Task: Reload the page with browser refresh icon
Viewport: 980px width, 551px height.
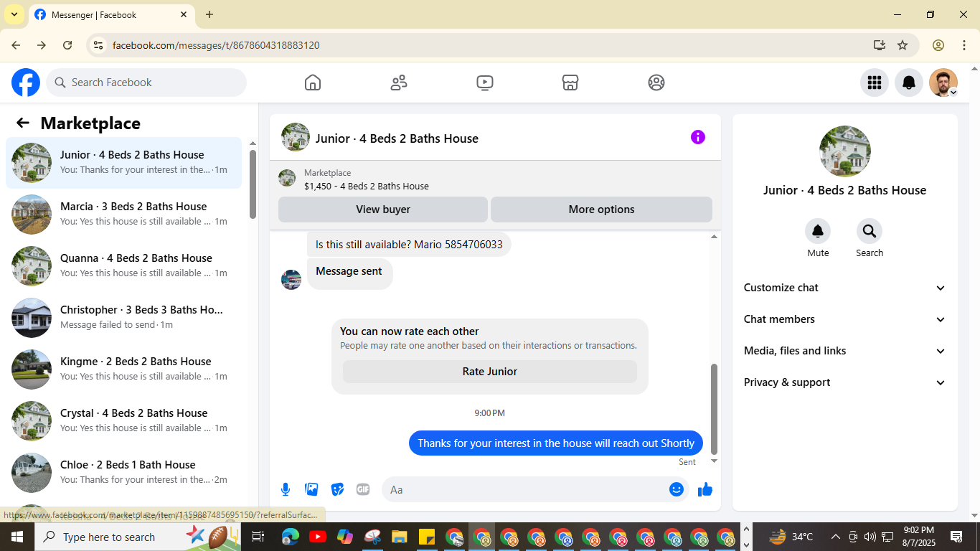Action: point(67,45)
